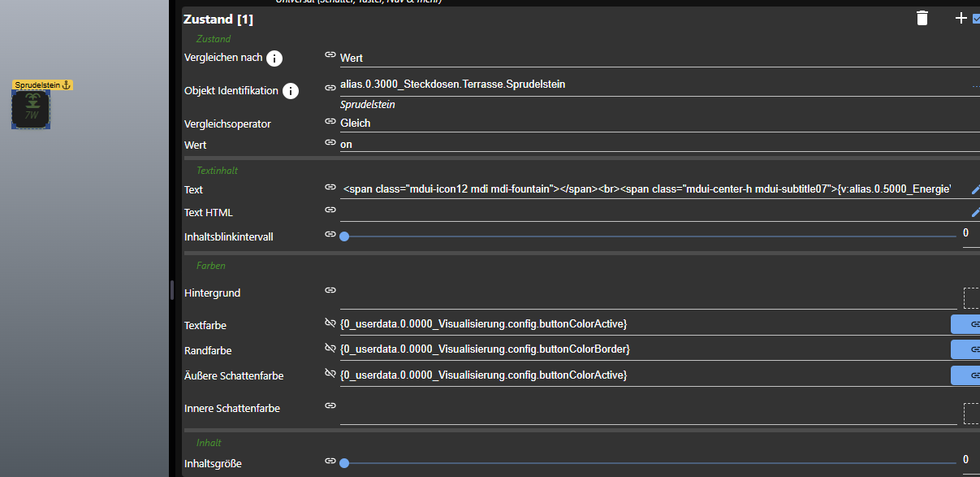Open info for Vergleichen nach
The width and height of the screenshot is (980, 477).
coord(274,59)
